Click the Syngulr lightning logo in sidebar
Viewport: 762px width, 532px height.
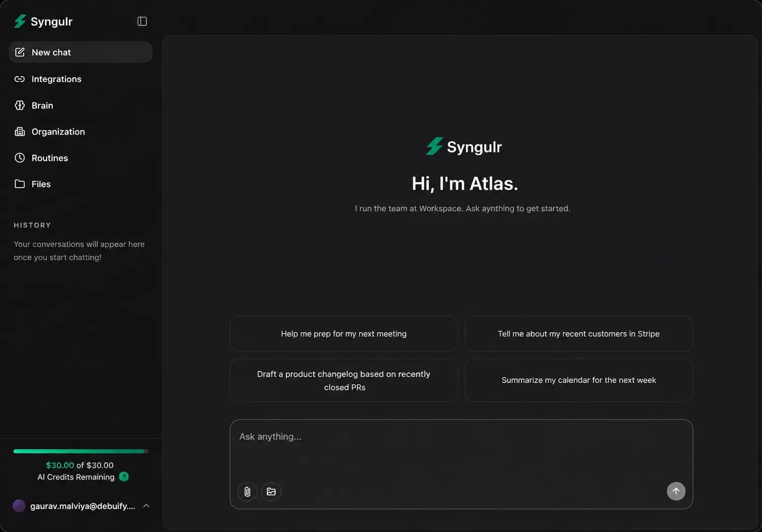(x=20, y=21)
